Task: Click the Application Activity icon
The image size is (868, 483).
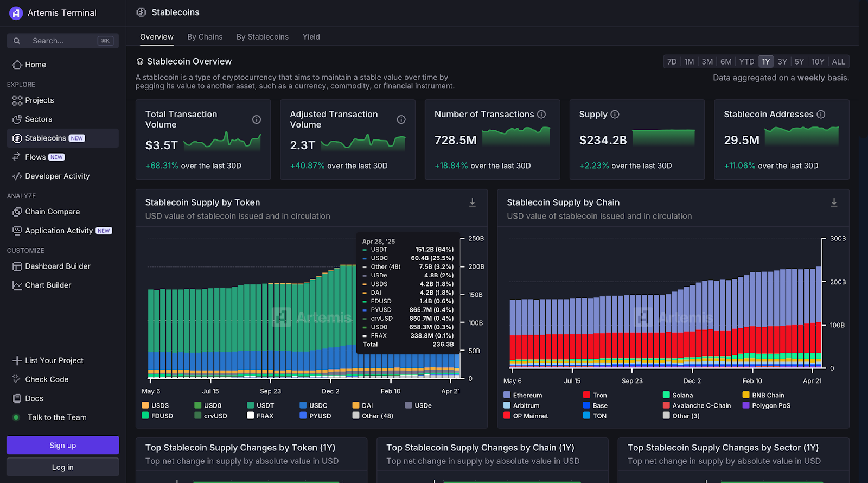Action: (17, 231)
